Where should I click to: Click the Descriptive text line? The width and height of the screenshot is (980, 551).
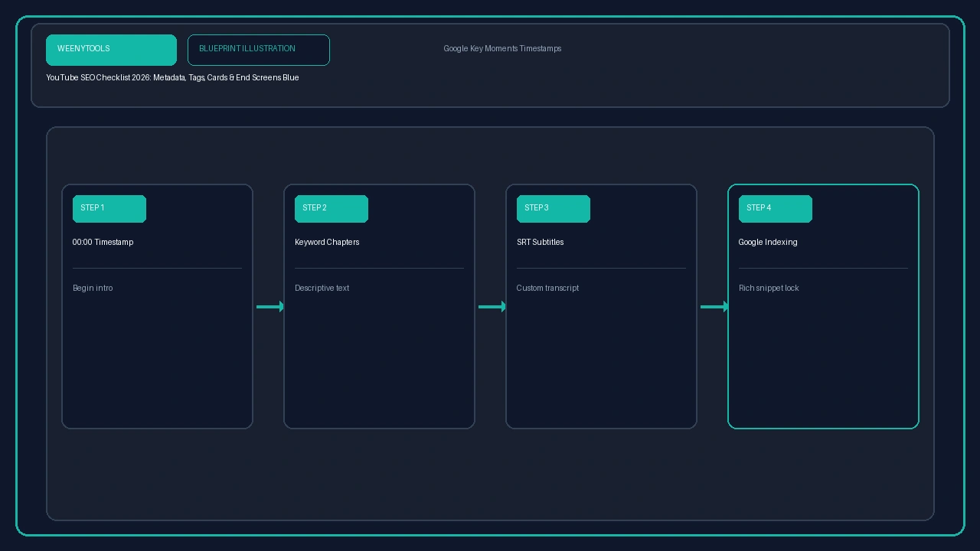322,289
